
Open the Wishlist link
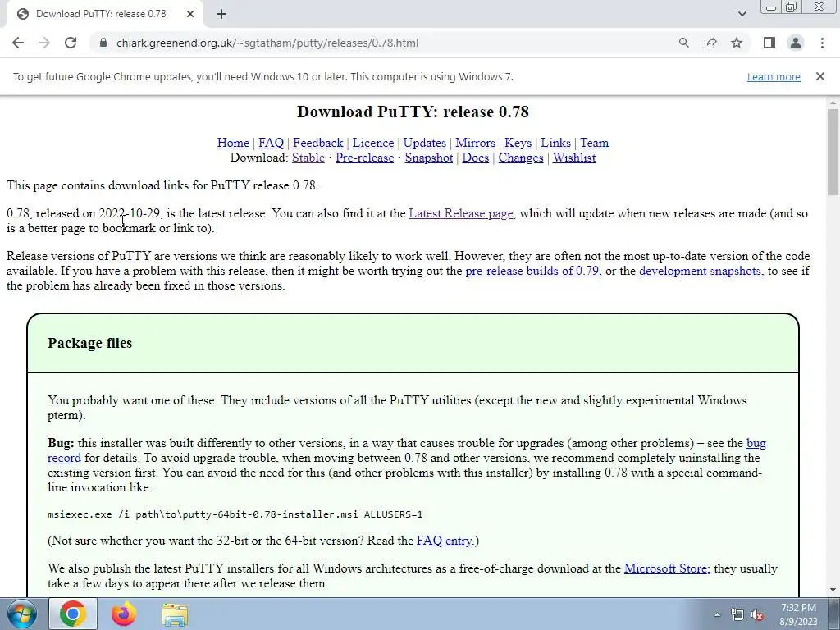coord(574,157)
